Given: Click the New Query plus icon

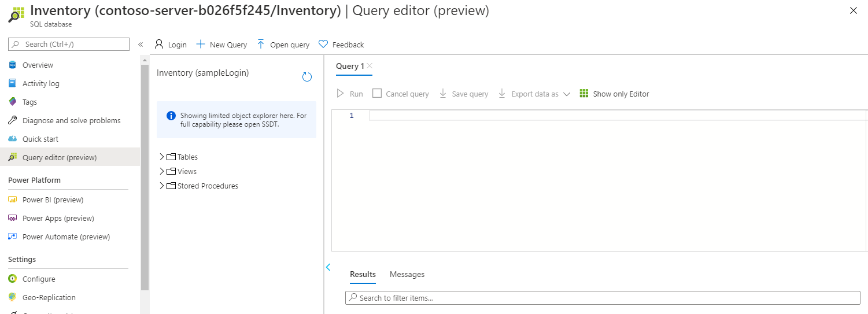Looking at the screenshot, I should [201, 44].
